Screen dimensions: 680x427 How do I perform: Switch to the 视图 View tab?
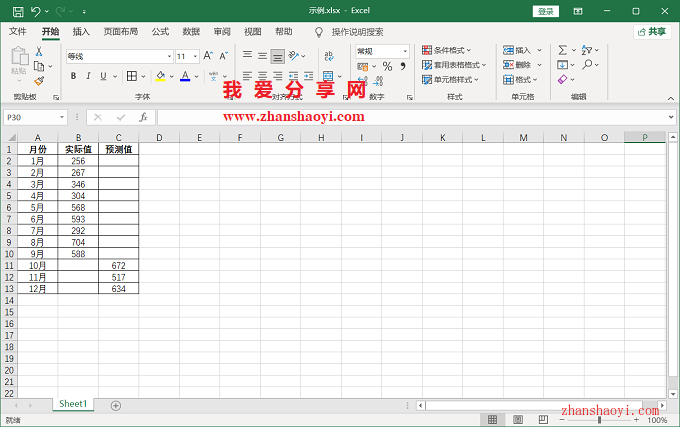[x=252, y=32]
